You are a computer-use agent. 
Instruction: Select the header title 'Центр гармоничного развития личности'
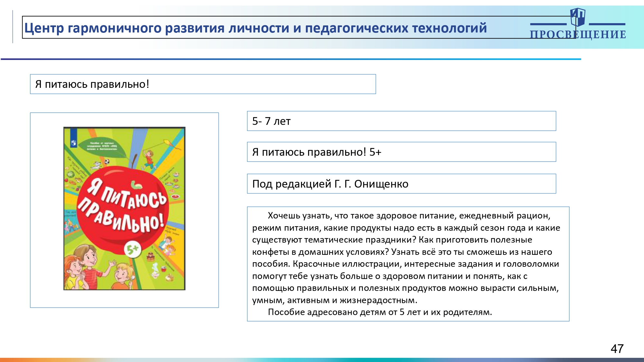(158, 28)
